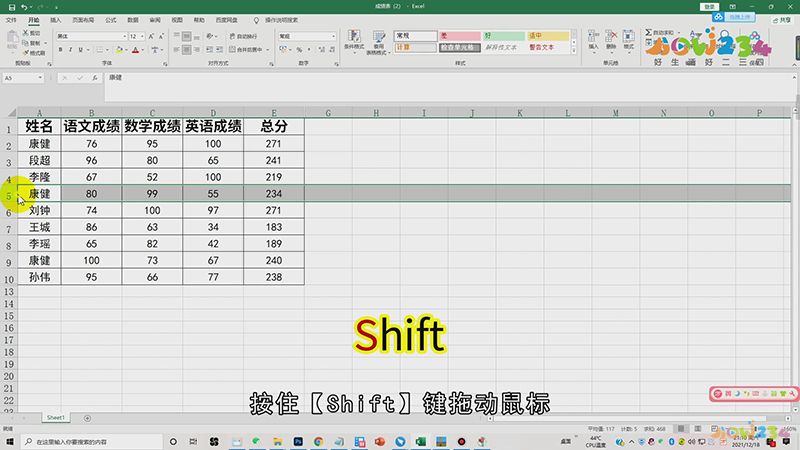The height and width of the screenshot is (450, 800).
Task: Toggle Bold formatting
Action: point(60,50)
